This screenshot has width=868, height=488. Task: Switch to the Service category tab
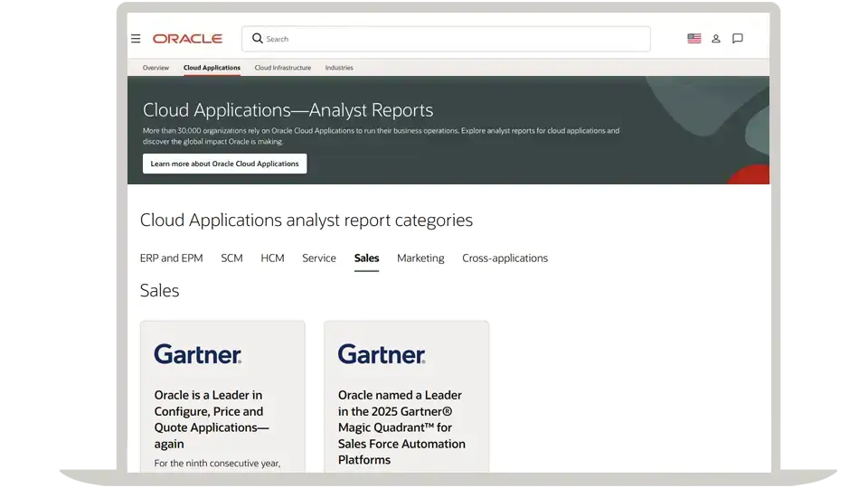[319, 258]
